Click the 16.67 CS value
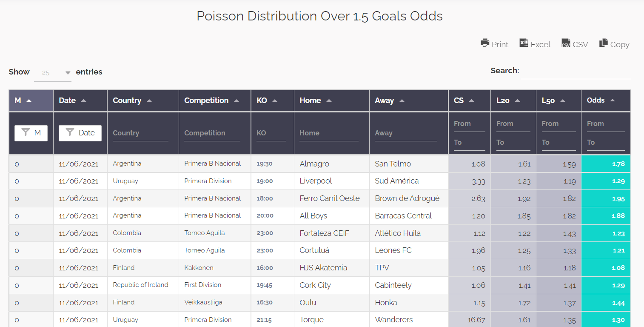 [470, 320]
